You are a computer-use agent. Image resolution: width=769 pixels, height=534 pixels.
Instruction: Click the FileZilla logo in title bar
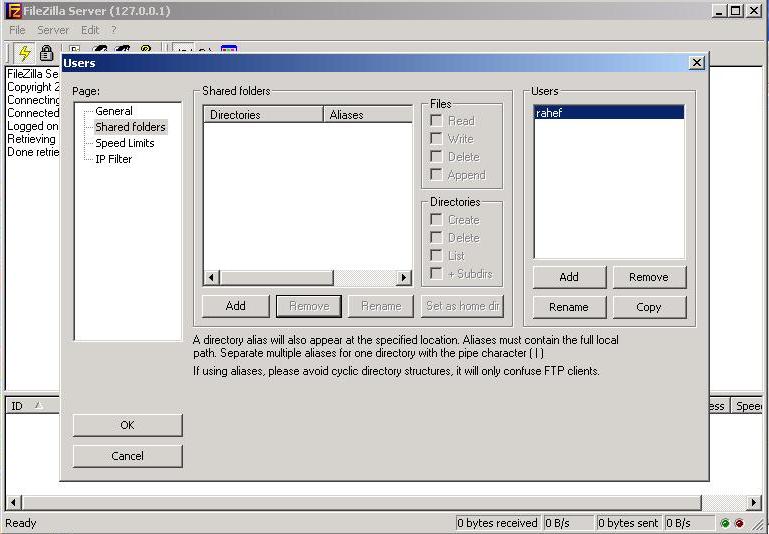[x=14, y=10]
